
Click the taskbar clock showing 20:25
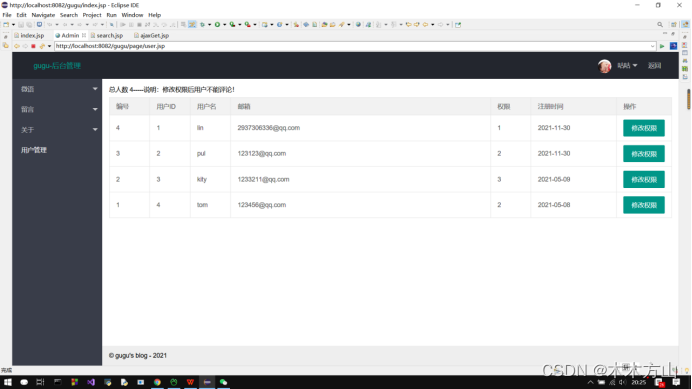639,382
